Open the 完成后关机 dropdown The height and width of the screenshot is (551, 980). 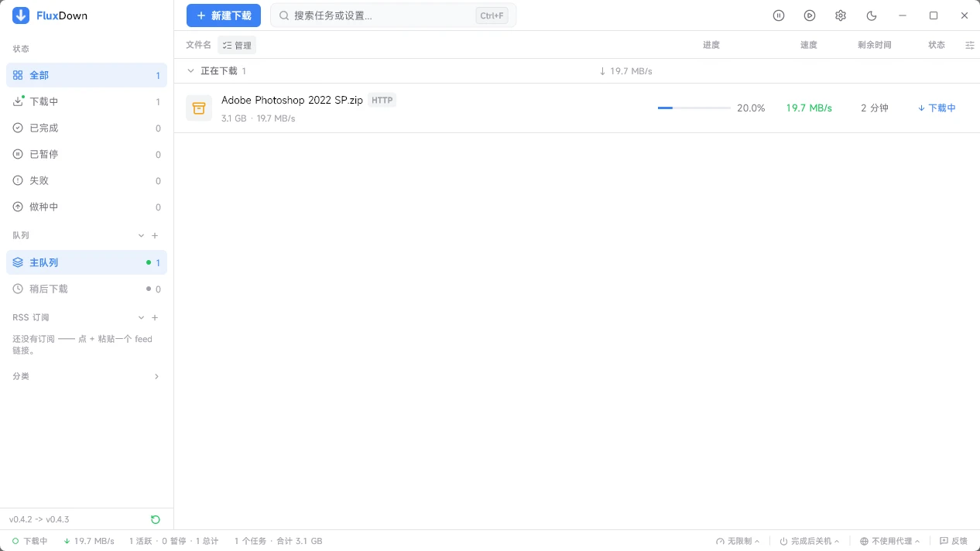(810, 541)
